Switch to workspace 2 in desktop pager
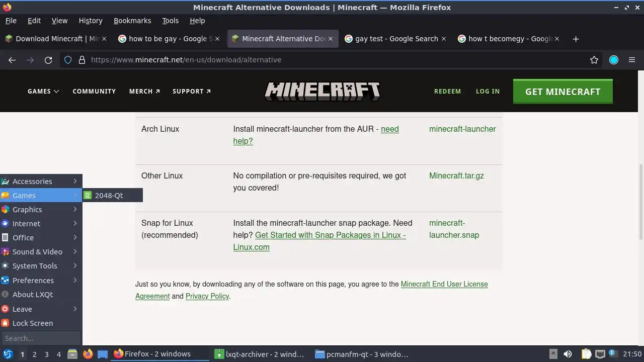 34,354
